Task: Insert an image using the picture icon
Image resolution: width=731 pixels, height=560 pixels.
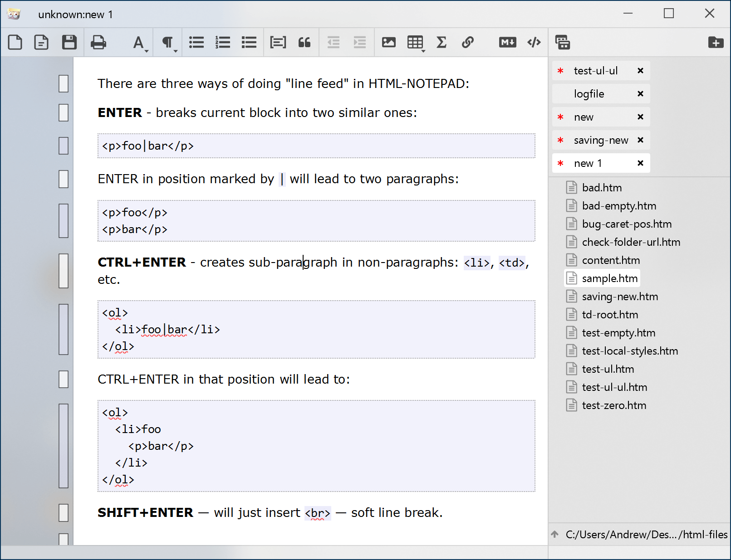Action: click(388, 42)
